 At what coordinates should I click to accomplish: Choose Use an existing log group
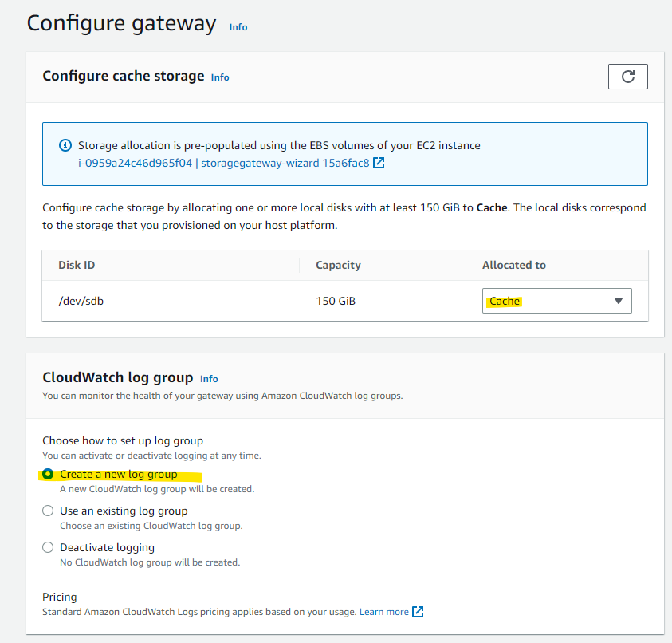(48, 511)
